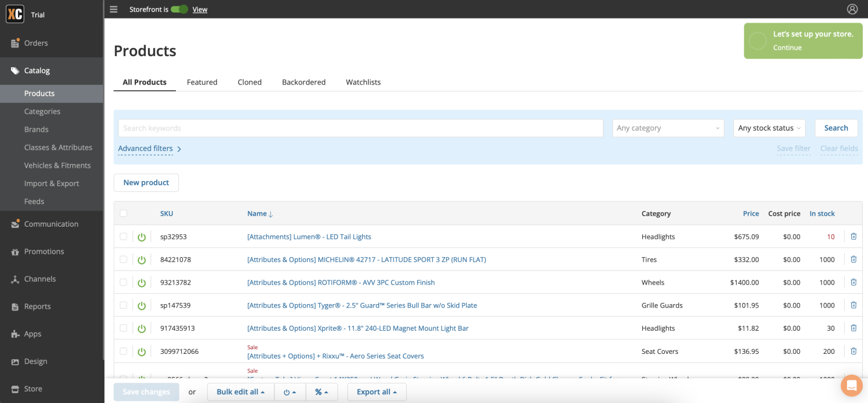This screenshot has width=868, height=403.
Task: Open the Export all dropdown
Action: point(377,391)
